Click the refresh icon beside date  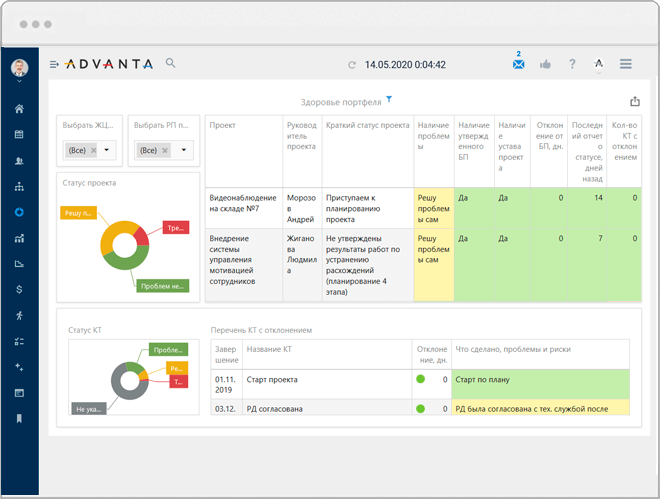352,65
